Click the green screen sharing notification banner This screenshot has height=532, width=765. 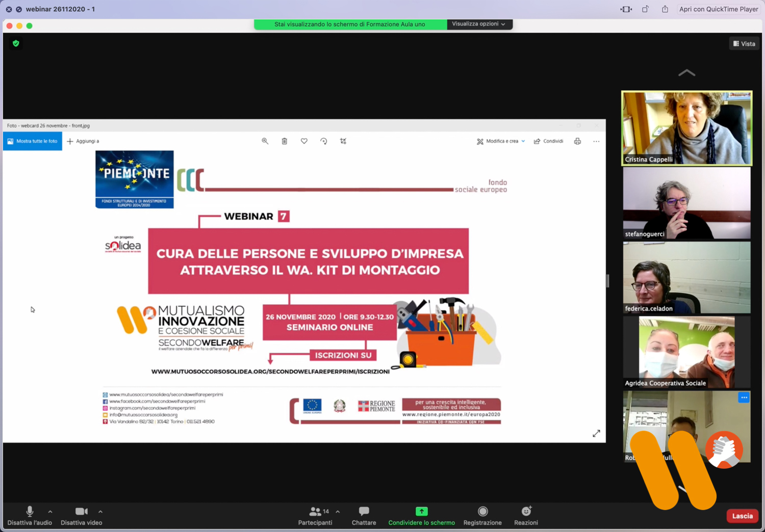pos(350,24)
